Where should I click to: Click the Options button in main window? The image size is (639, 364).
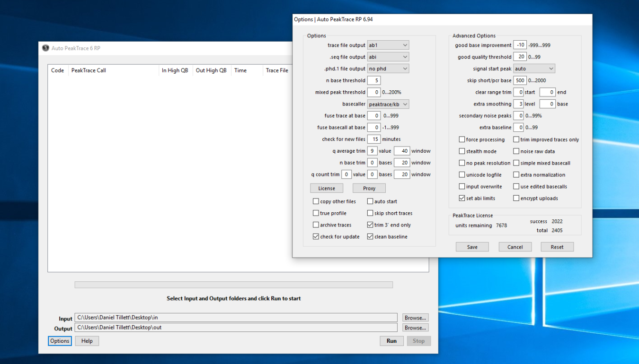(x=60, y=341)
